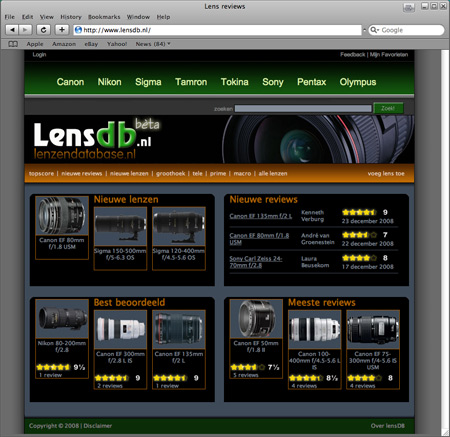Open the History menu
450x437 pixels.
coord(71,17)
